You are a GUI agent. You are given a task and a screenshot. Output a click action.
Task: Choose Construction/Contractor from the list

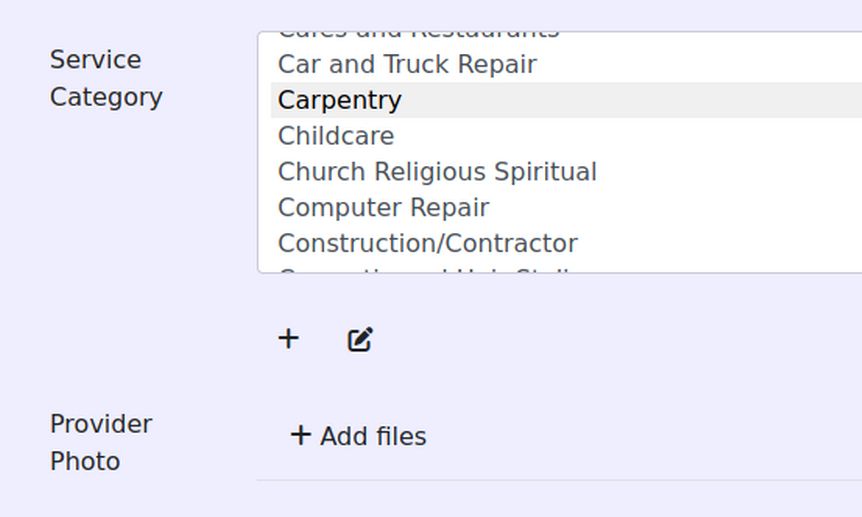click(428, 244)
